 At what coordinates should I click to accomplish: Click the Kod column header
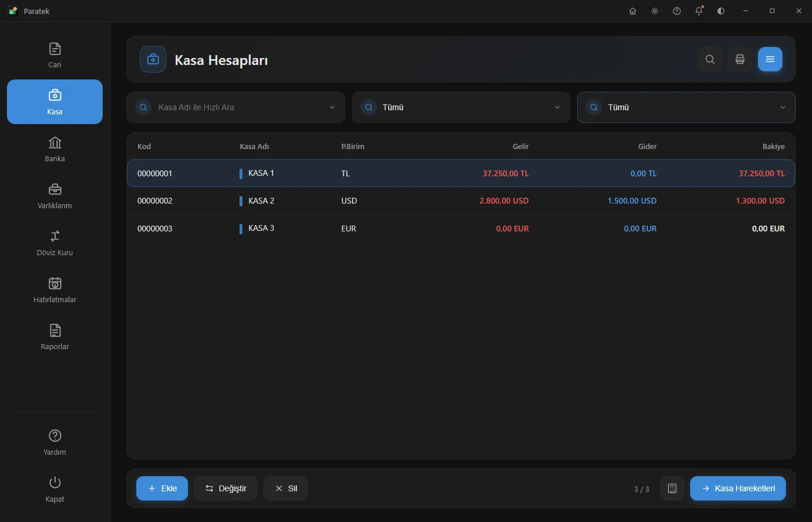click(x=144, y=146)
